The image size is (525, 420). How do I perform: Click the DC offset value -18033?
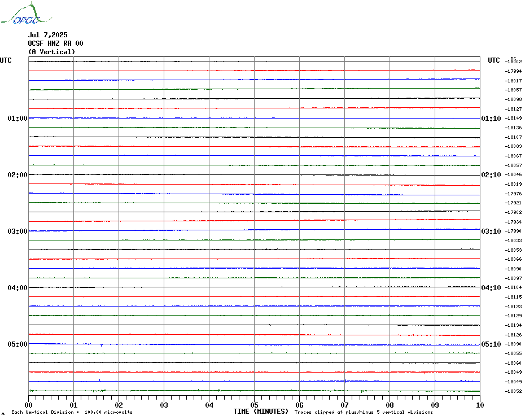pos(513,240)
